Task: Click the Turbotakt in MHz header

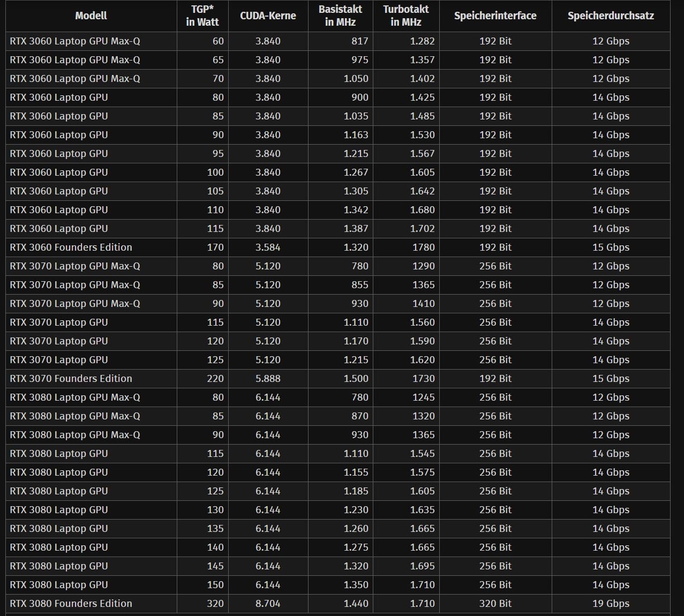Action: [x=405, y=16]
